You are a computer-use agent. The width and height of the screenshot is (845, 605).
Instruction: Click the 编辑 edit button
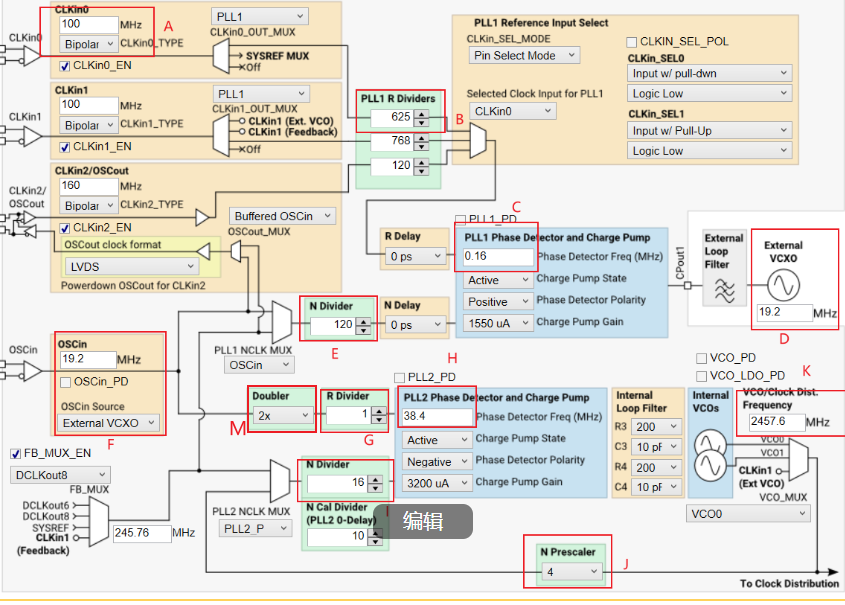[423, 521]
